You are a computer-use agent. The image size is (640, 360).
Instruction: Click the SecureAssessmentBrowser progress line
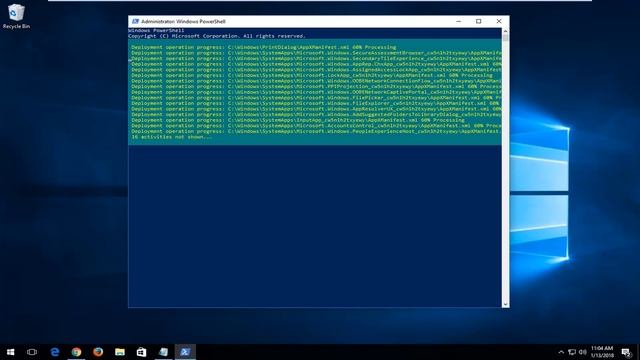click(316, 53)
